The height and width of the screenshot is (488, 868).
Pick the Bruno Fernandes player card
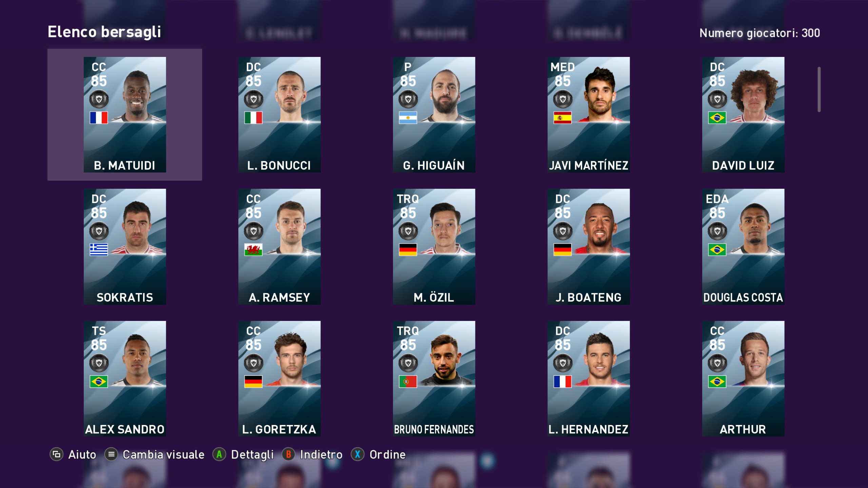tap(434, 379)
